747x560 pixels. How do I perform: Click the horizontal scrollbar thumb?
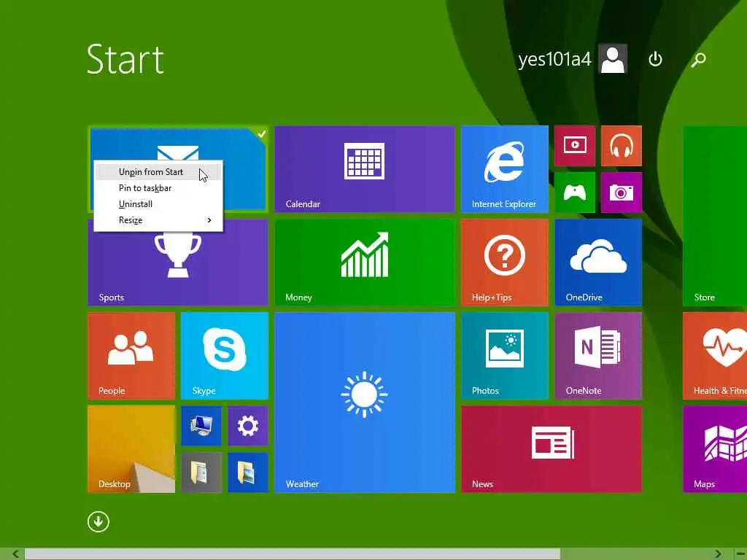pos(293,554)
